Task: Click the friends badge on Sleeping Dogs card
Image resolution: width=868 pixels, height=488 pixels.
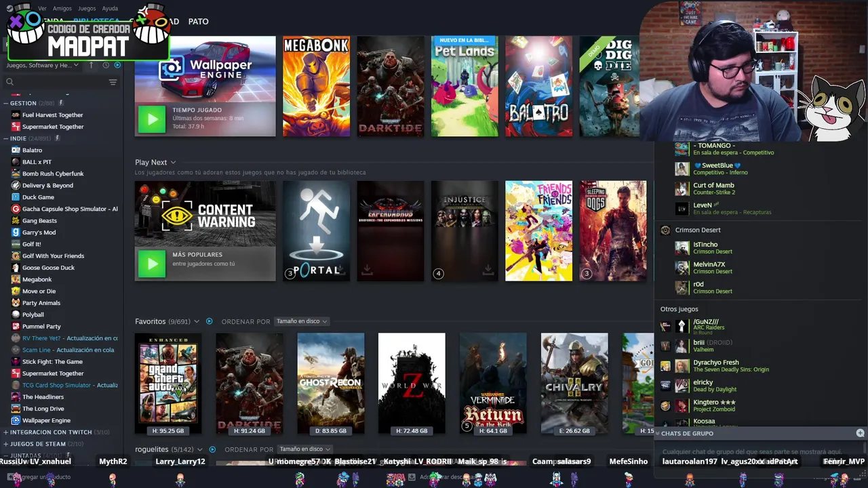Action: [587, 274]
